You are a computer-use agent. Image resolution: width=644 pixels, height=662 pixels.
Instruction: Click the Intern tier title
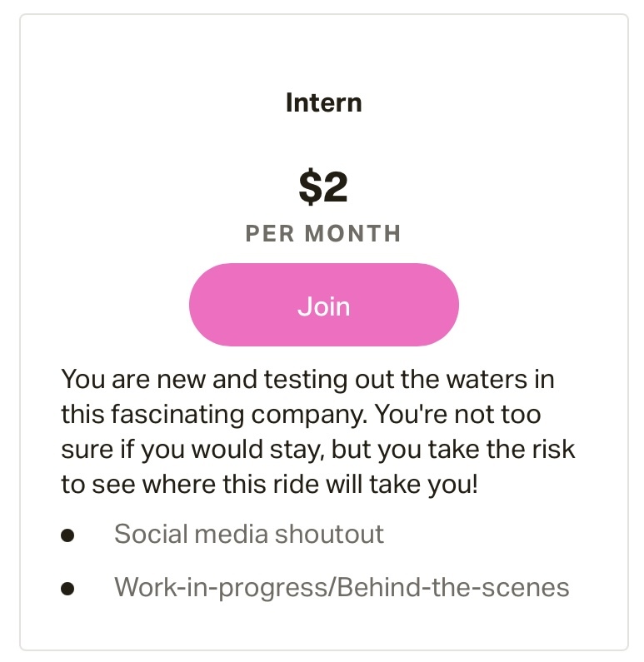(323, 103)
